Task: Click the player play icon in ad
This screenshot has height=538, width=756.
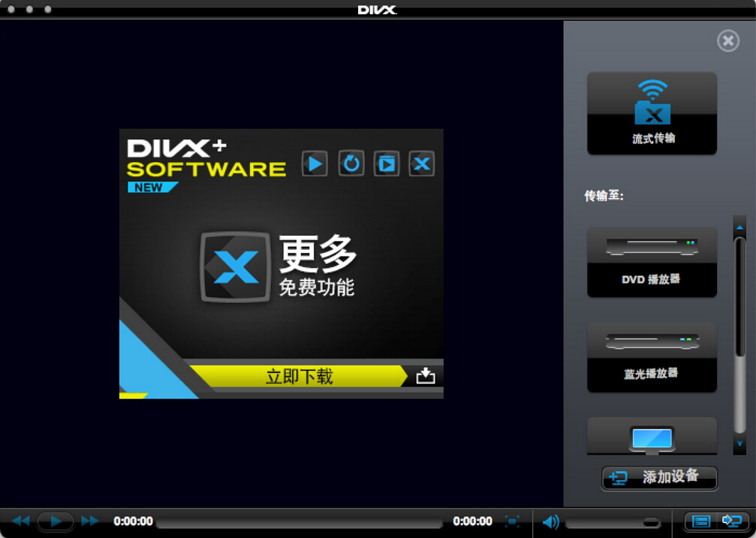Action: pos(315,164)
